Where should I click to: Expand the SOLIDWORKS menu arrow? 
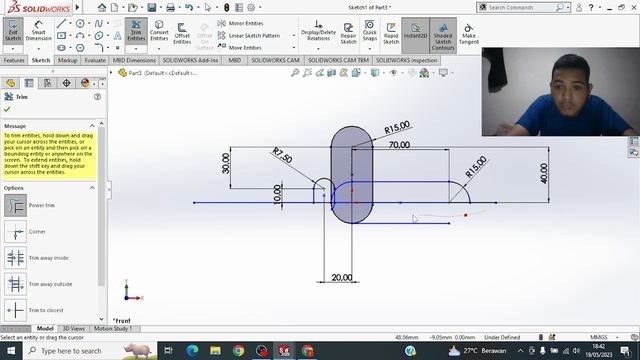78,7
